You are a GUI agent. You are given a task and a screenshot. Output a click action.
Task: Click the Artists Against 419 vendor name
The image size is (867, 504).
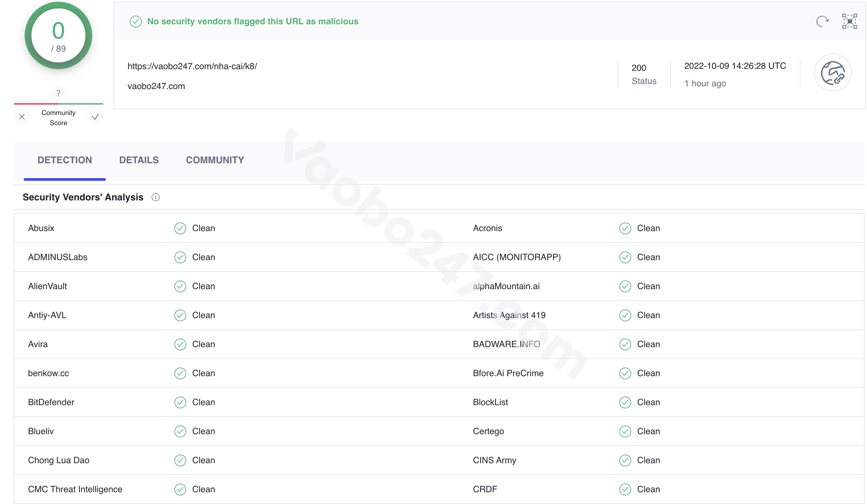pyautogui.click(x=509, y=316)
